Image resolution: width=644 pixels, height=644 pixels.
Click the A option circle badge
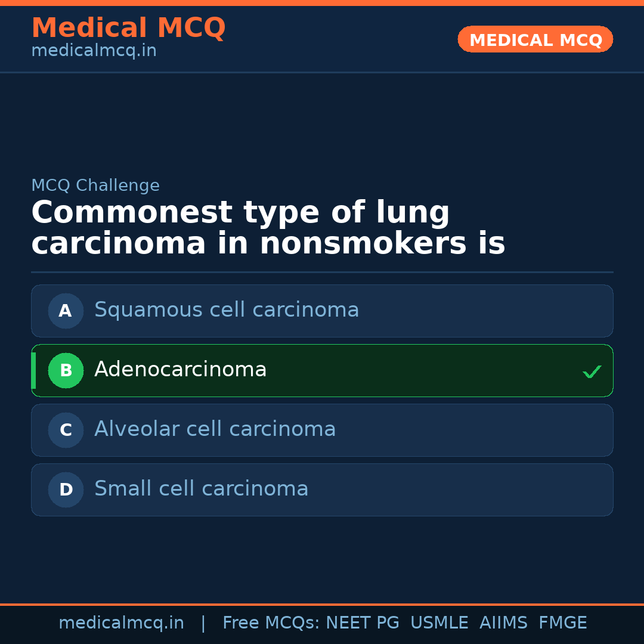(x=66, y=311)
